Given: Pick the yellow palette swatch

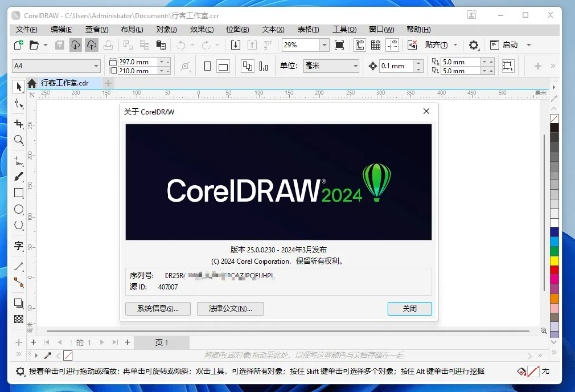Looking at the screenshot, I should (554, 261).
